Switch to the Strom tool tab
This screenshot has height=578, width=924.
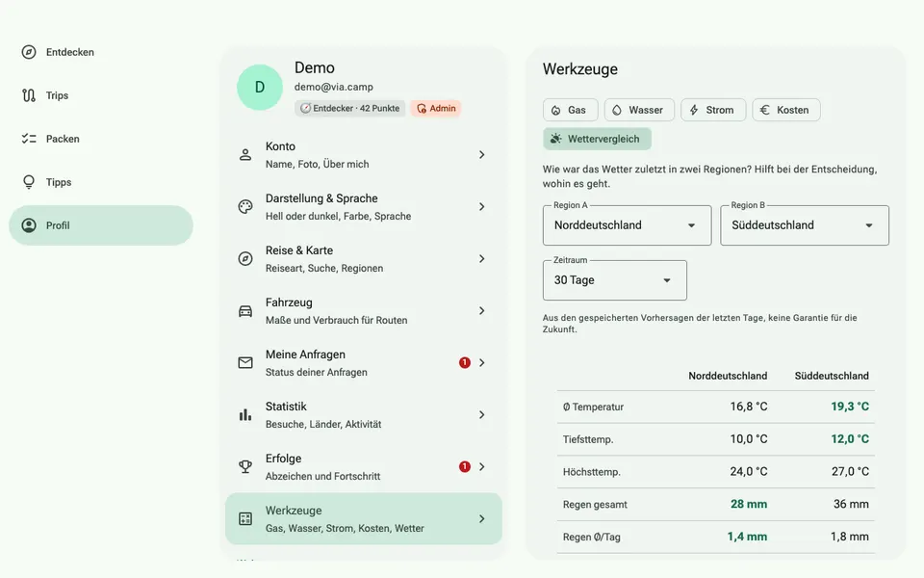click(x=713, y=110)
